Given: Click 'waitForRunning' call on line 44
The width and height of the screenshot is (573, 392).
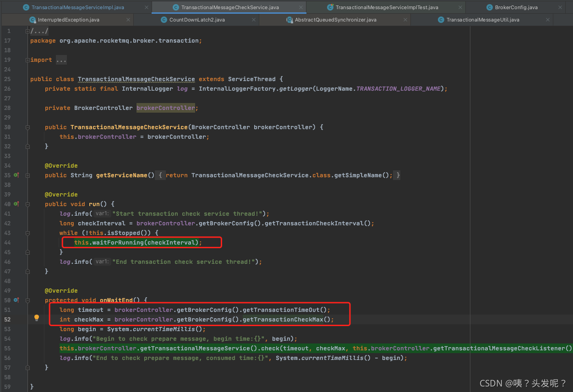Looking at the screenshot, I should (118, 242).
